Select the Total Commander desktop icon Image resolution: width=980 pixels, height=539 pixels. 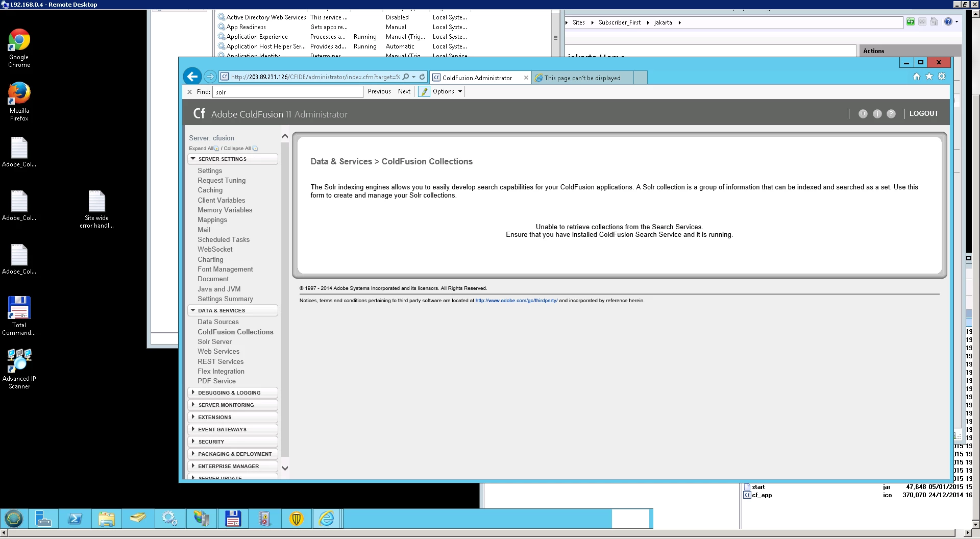coord(19,315)
